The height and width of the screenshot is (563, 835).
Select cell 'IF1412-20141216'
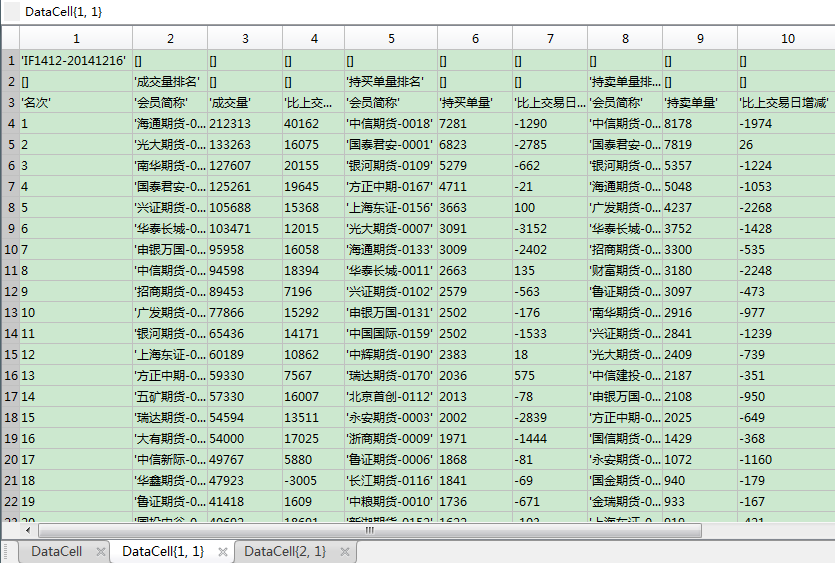(76, 61)
